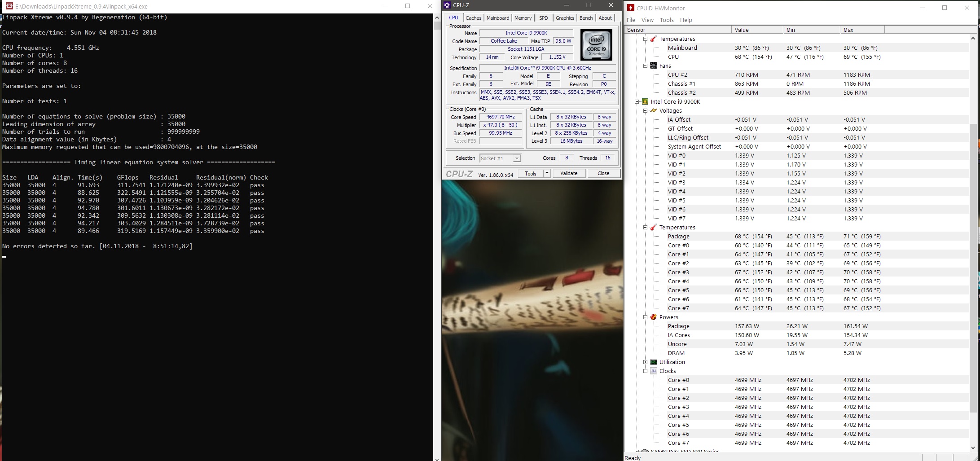Collapse the Clocks group

coord(645,371)
